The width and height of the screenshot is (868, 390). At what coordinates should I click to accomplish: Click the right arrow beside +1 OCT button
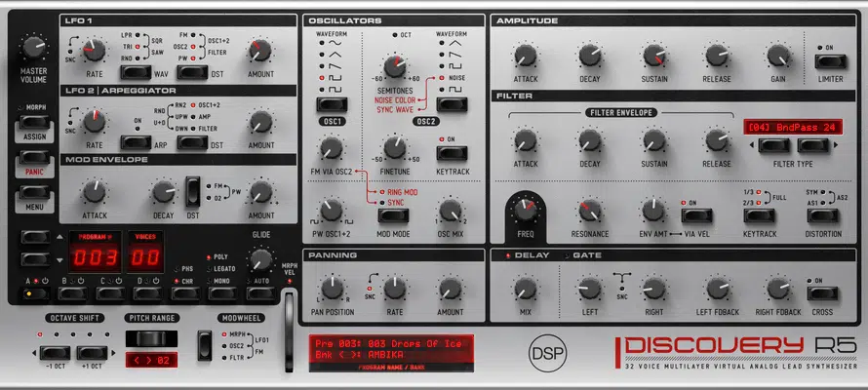coord(113,353)
